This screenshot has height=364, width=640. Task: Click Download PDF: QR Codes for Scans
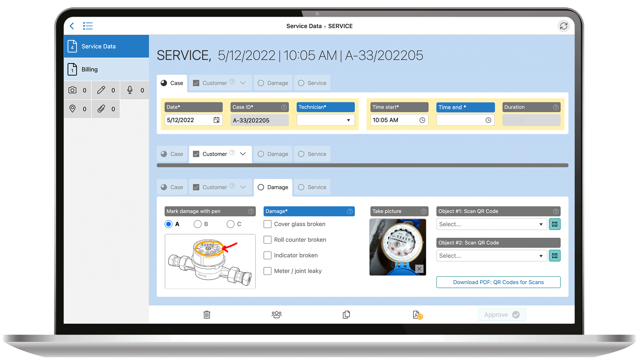498,282
